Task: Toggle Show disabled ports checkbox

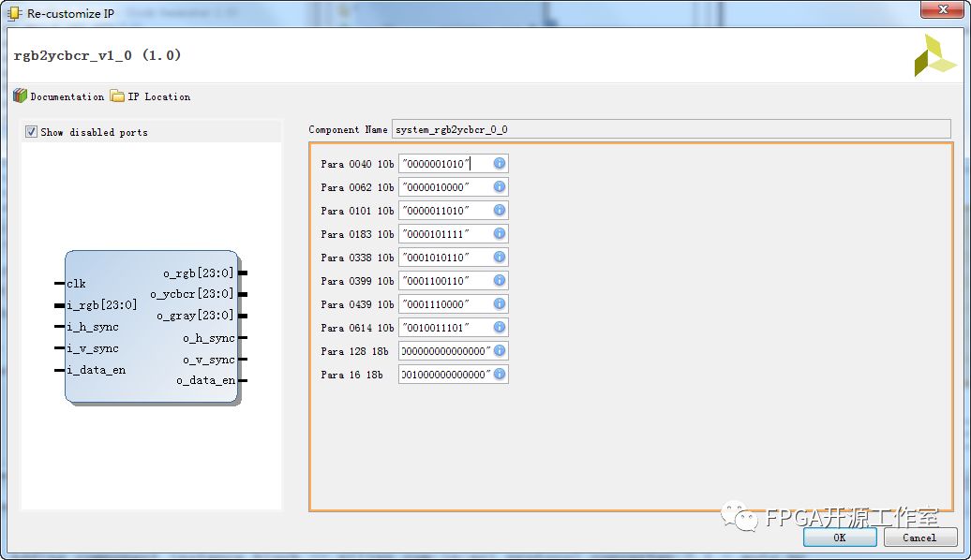Action: [32, 132]
